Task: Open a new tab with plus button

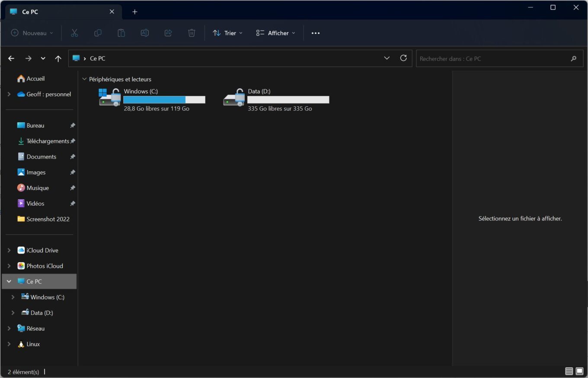Action: (134, 12)
